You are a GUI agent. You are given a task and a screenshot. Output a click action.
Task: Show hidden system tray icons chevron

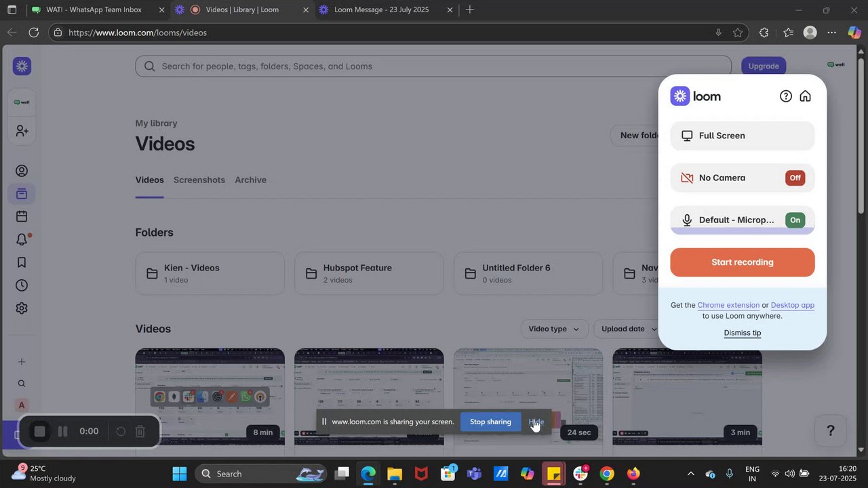[690, 474]
